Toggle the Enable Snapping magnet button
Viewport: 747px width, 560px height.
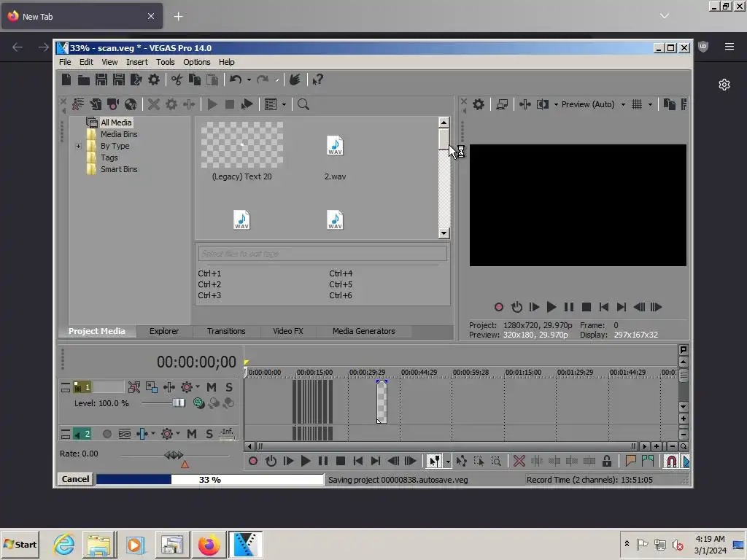click(x=671, y=461)
